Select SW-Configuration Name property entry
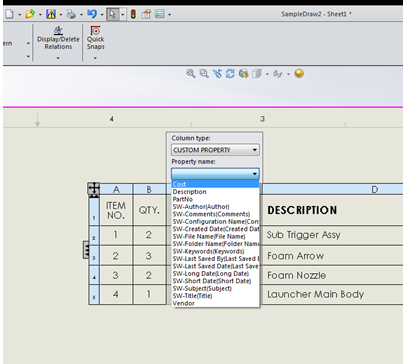 tap(215, 221)
